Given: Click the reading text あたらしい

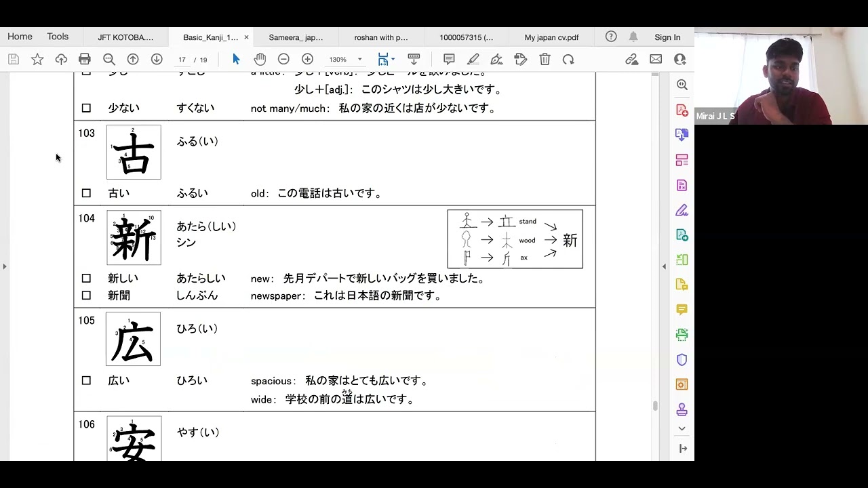Looking at the screenshot, I should [x=201, y=278].
